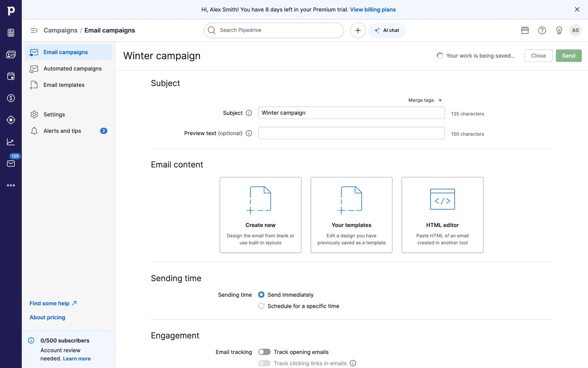Image resolution: width=588 pixels, height=368 pixels.
Task: Open the Insights chart icon
Action: [11, 142]
